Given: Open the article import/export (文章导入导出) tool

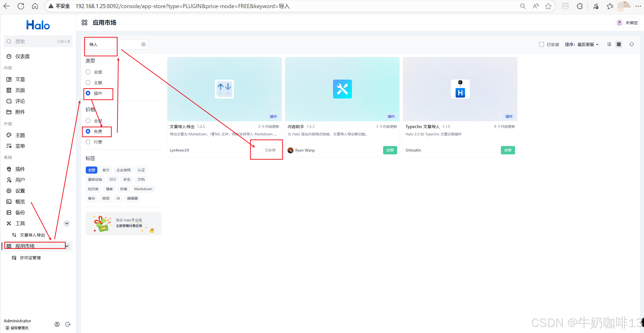Looking at the screenshot, I should [32, 235].
